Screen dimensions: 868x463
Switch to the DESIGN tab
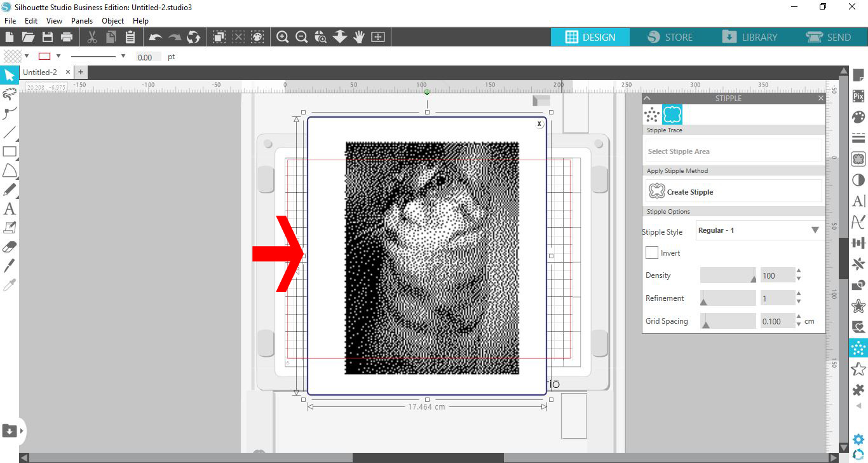(590, 37)
